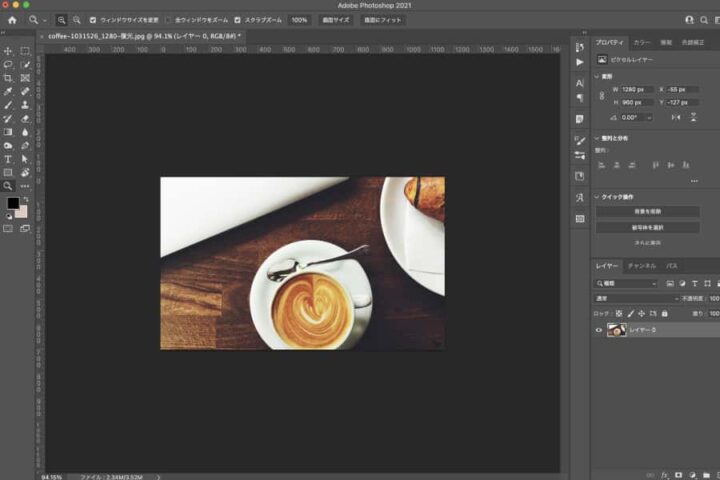Open the layer filter kind dropdown

click(626, 283)
